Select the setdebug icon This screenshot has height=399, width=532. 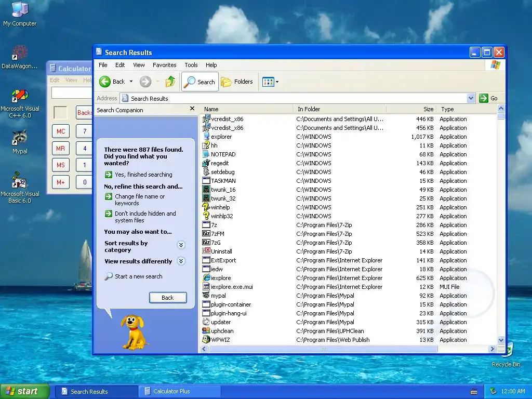pyautogui.click(x=206, y=171)
